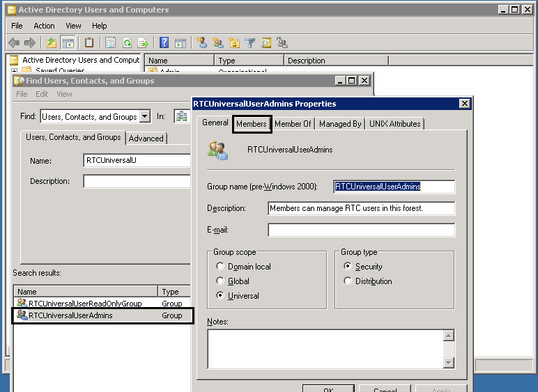Open the Properties toolbar icon
The height and width of the screenshot is (392, 538).
pos(110,43)
